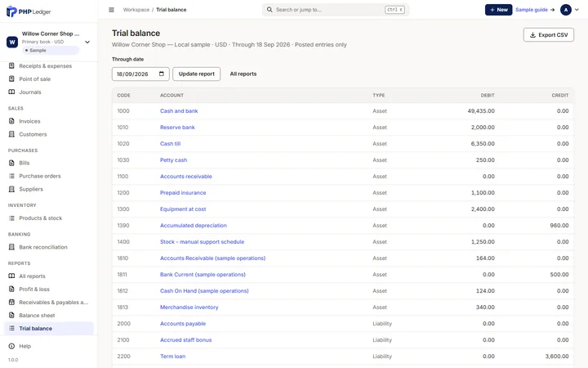The image size is (588, 368).
Task: Click the Export CSV button
Action: [549, 35]
